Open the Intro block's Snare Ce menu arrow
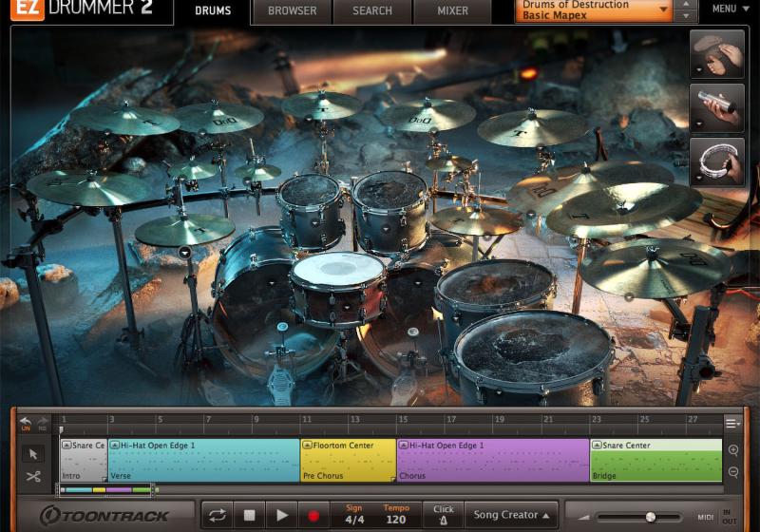 click(66, 445)
